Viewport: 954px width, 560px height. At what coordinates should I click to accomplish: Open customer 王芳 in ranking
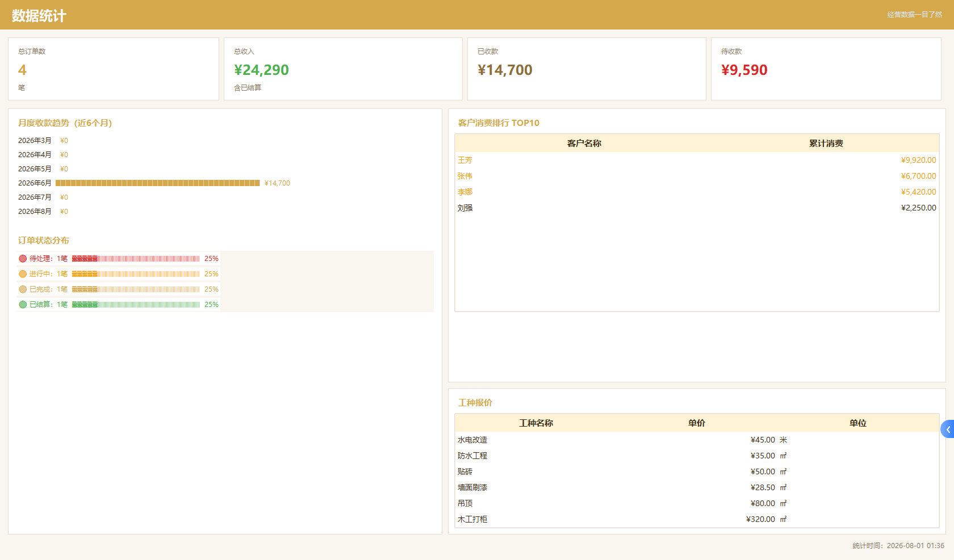[x=465, y=160]
